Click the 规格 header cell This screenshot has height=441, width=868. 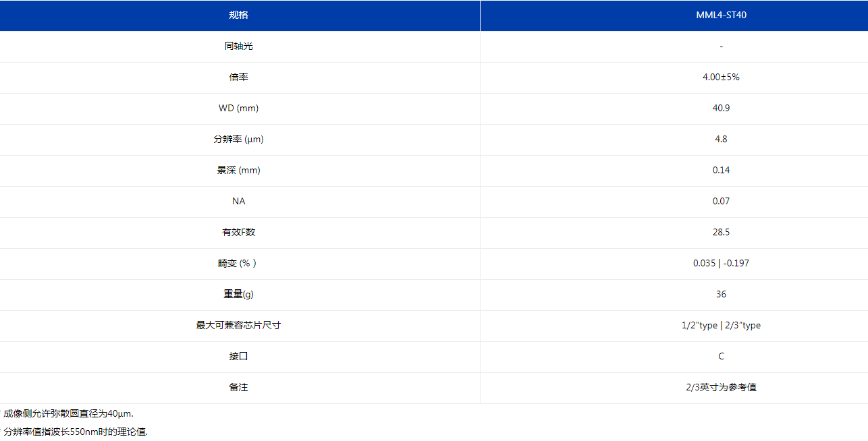239,16
